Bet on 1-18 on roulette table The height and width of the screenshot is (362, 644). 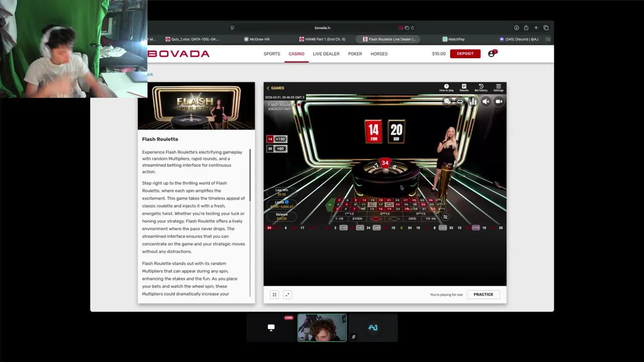339,219
